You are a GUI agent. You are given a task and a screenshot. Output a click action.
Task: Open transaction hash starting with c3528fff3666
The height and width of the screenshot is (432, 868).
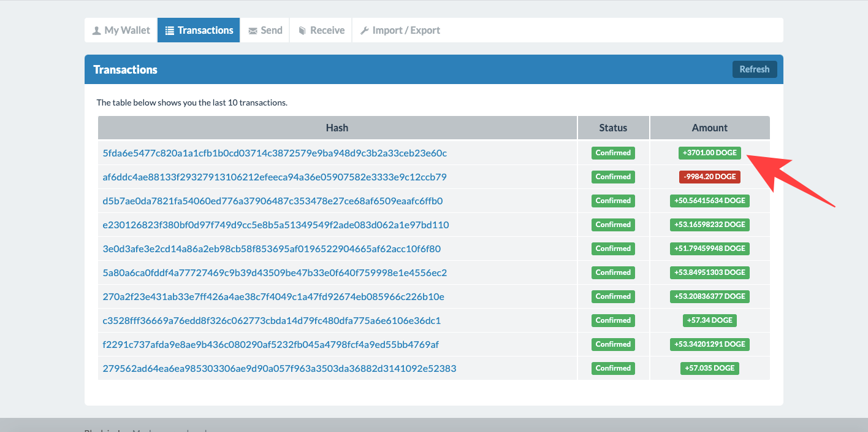[x=272, y=320]
